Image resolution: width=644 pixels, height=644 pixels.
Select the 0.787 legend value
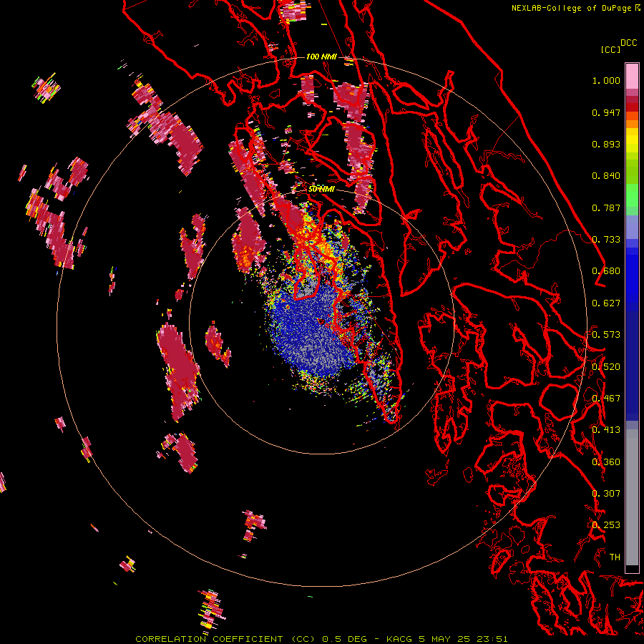click(606, 208)
